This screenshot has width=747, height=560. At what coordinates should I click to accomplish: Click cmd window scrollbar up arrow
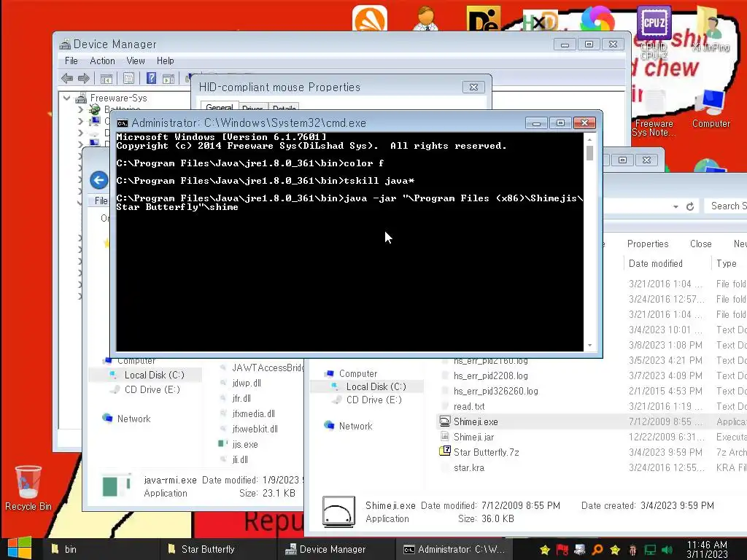589,139
